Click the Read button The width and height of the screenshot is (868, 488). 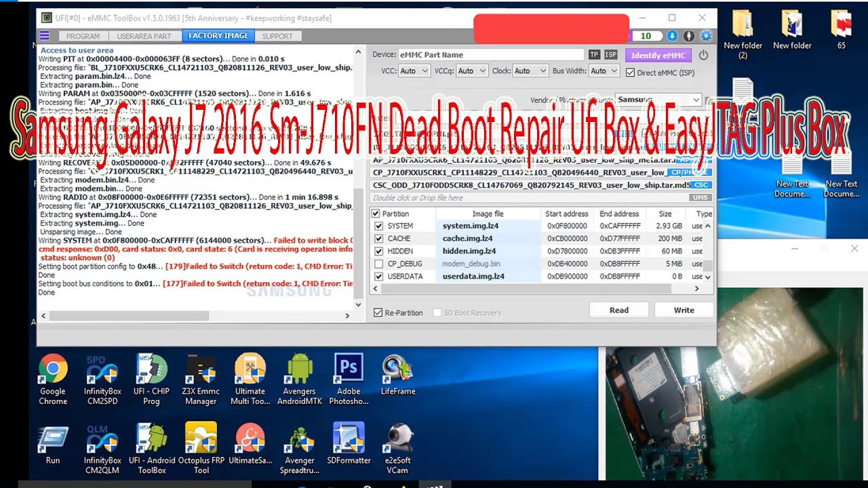click(x=619, y=310)
